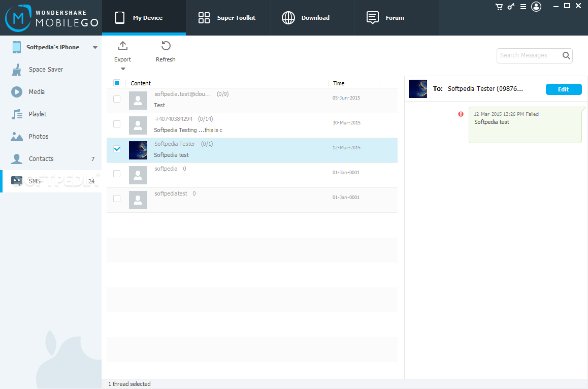588x389 pixels.
Task: Click the search magnifier icon
Action: [566, 55]
